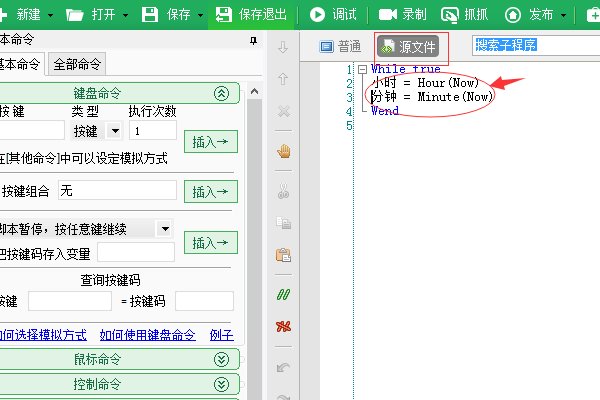Click the move up arrow icon

(x=283, y=78)
